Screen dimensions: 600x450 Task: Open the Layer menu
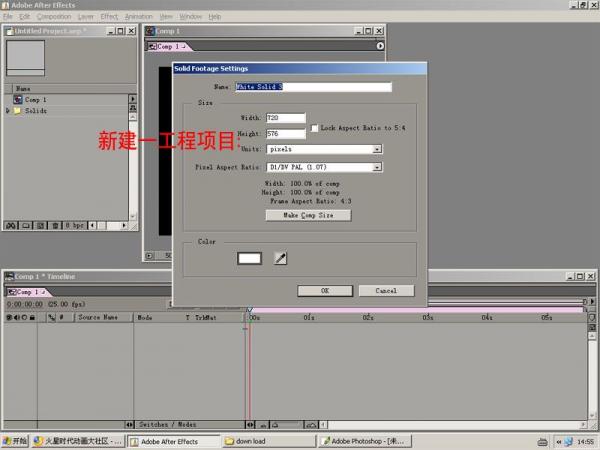pos(86,17)
